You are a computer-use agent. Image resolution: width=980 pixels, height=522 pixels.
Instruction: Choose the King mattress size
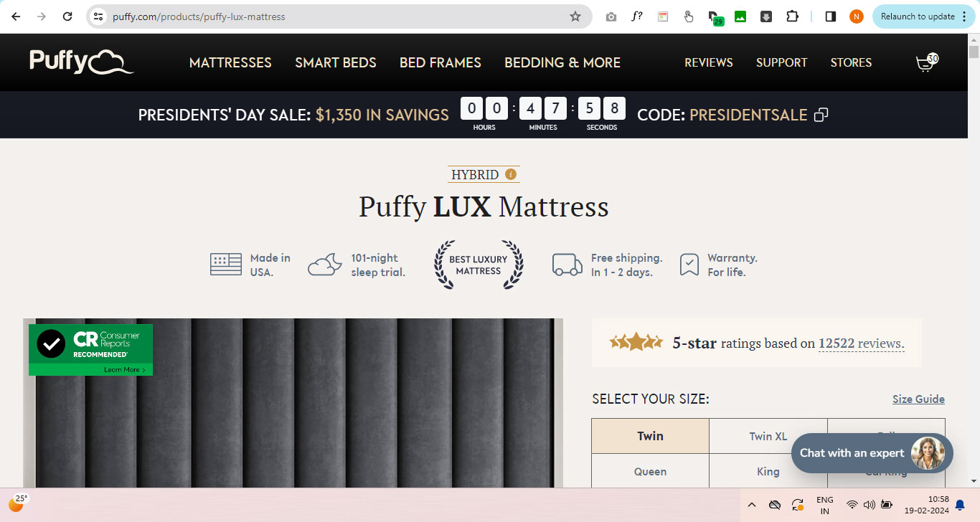point(768,471)
